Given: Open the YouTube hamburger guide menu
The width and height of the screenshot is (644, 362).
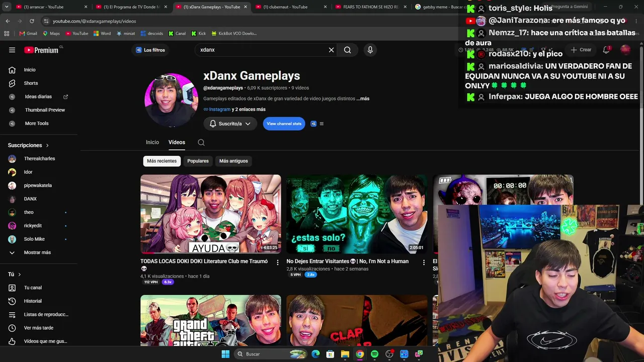Looking at the screenshot, I should (x=12, y=50).
